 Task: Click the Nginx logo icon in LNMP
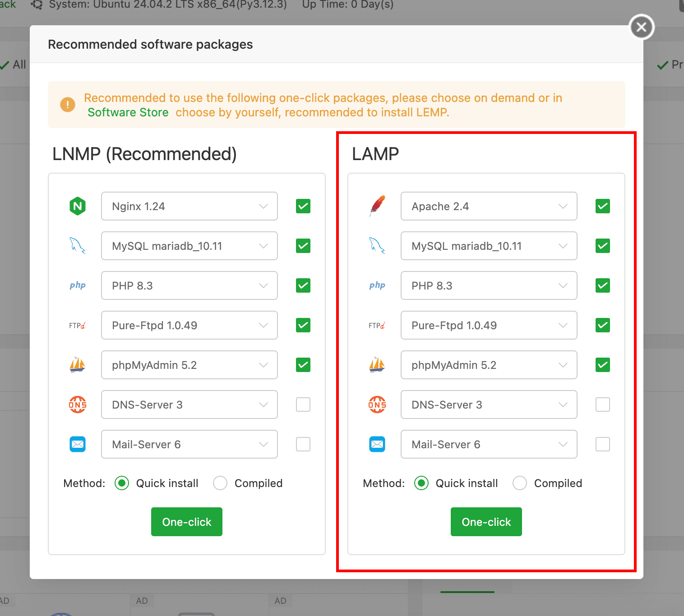tap(78, 206)
